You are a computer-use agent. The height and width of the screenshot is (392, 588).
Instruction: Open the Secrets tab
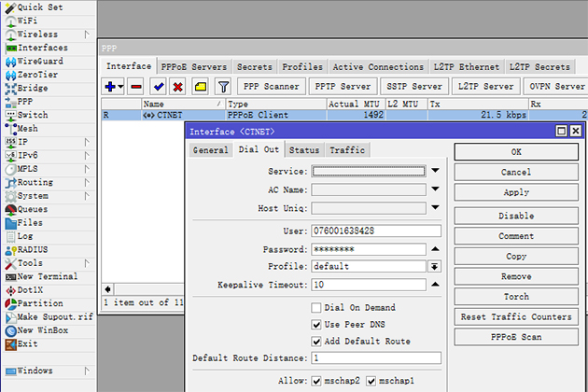(254, 67)
